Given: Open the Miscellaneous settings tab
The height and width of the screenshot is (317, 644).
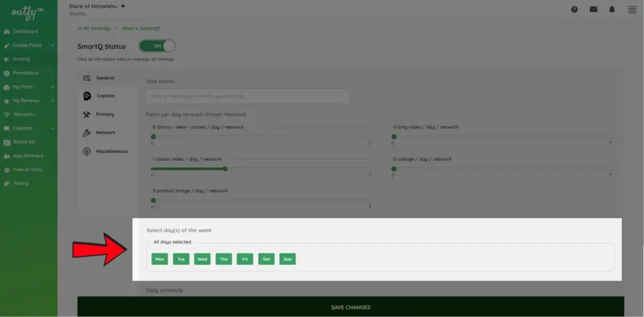Looking at the screenshot, I should [x=111, y=151].
